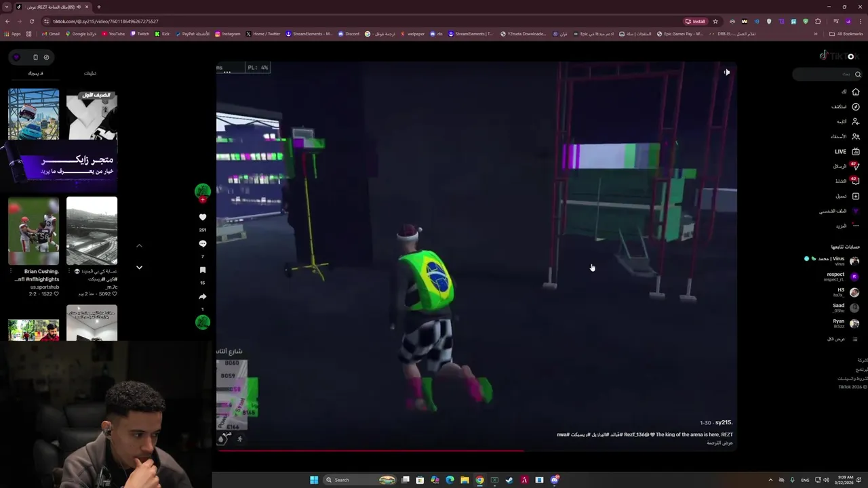Open Chrome extensions puzzle icon
This screenshot has height=488, width=868.
pos(818,21)
